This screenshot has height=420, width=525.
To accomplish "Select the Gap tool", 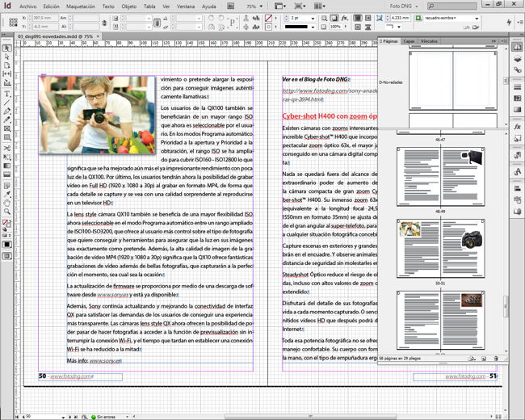I will pyautogui.click(x=6, y=73).
